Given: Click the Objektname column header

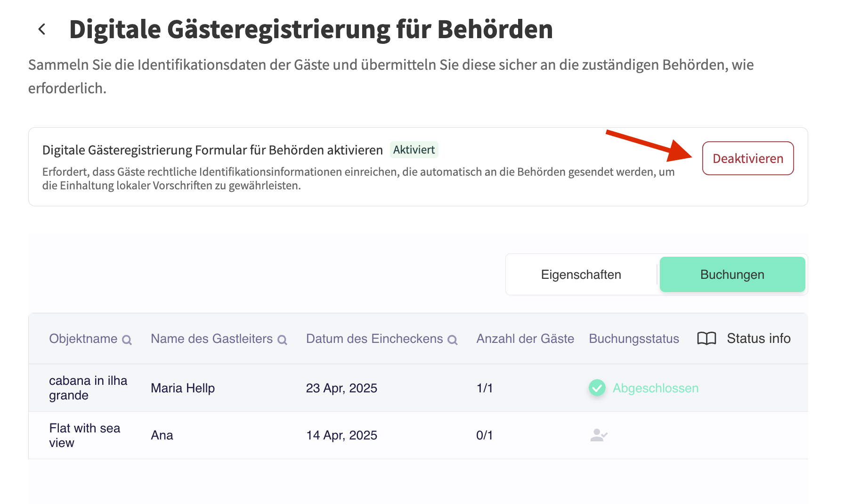Looking at the screenshot, I should [83, 339].
